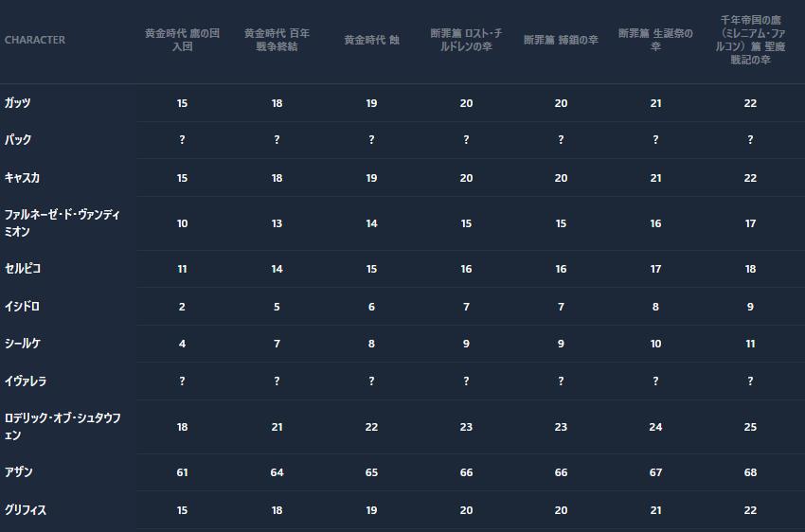The image size is (805, 532).
Task: Click the CHARACTER column header
Action: [x=35, y=40]
